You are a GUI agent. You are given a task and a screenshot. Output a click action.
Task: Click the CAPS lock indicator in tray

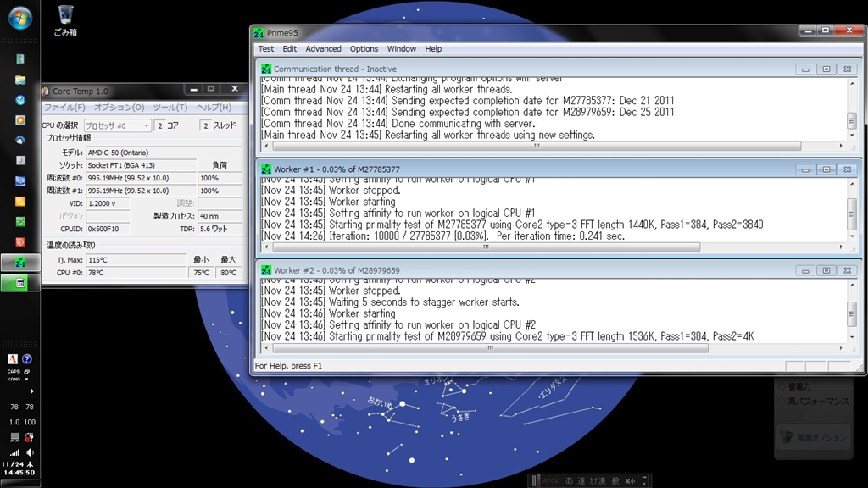14,372
